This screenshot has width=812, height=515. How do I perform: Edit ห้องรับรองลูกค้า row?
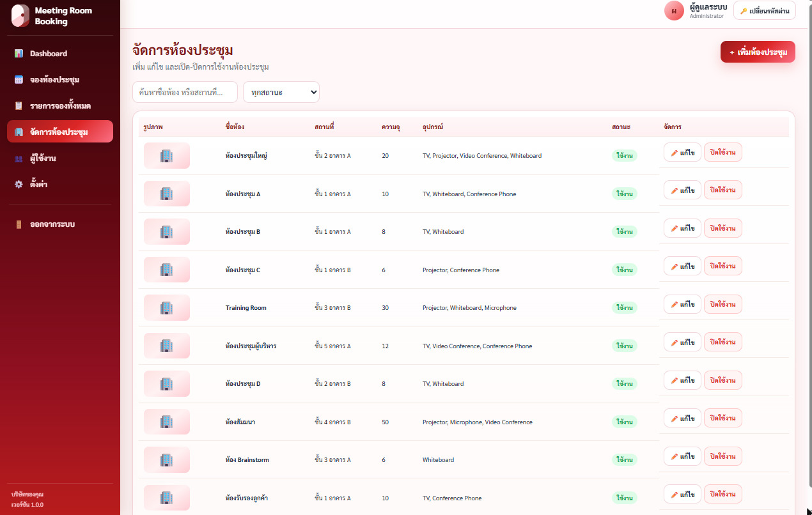(x=682, y=494)
